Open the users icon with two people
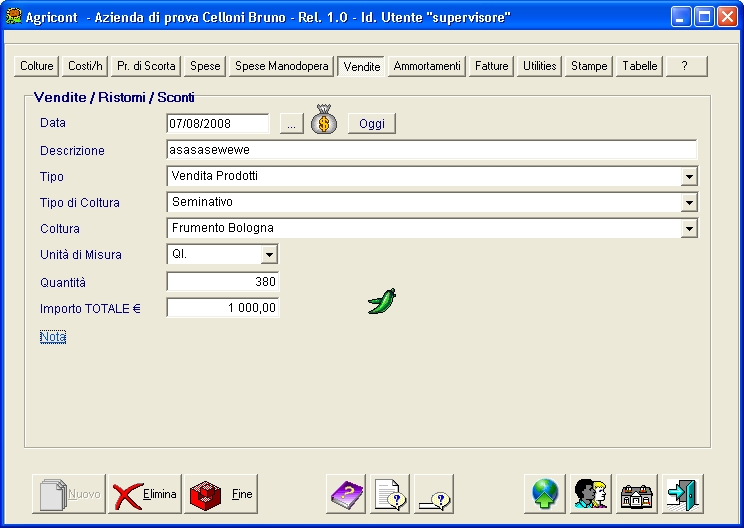The height and width of the screenshot is (528, 744). tap(591, 493)
